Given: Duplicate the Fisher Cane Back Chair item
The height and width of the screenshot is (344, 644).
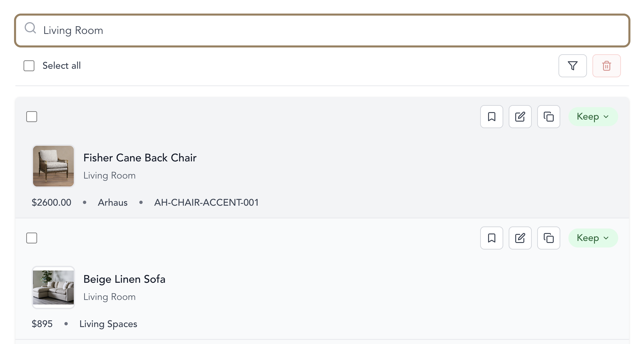Looking at the screenshot, I should pyautogui.click(x=549, y=117).
